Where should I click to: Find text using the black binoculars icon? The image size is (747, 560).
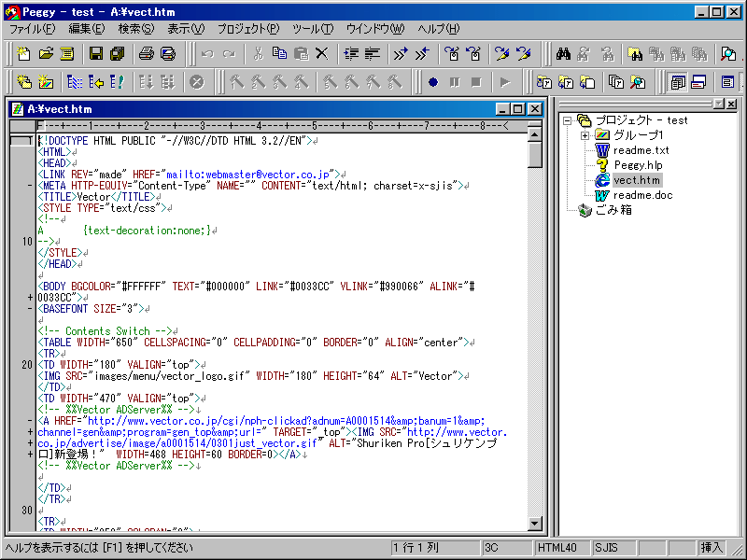(564, 54)
